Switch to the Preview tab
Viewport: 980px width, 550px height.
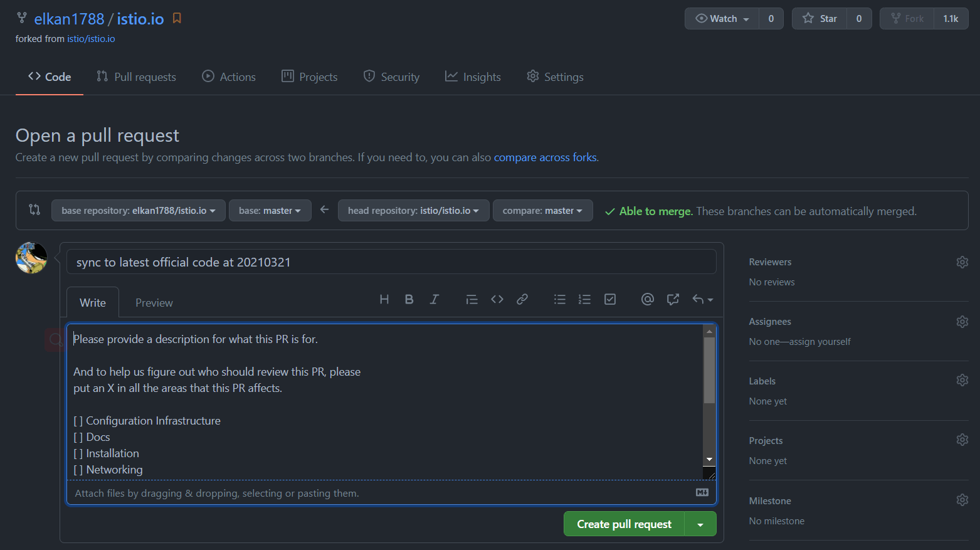pos(154,302)
